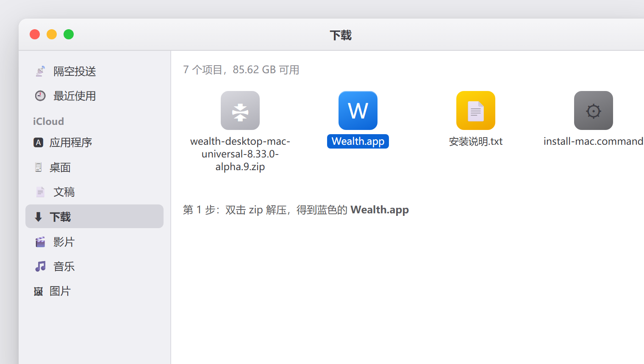Select the blue Wealth.app icon

pos(358,110)
